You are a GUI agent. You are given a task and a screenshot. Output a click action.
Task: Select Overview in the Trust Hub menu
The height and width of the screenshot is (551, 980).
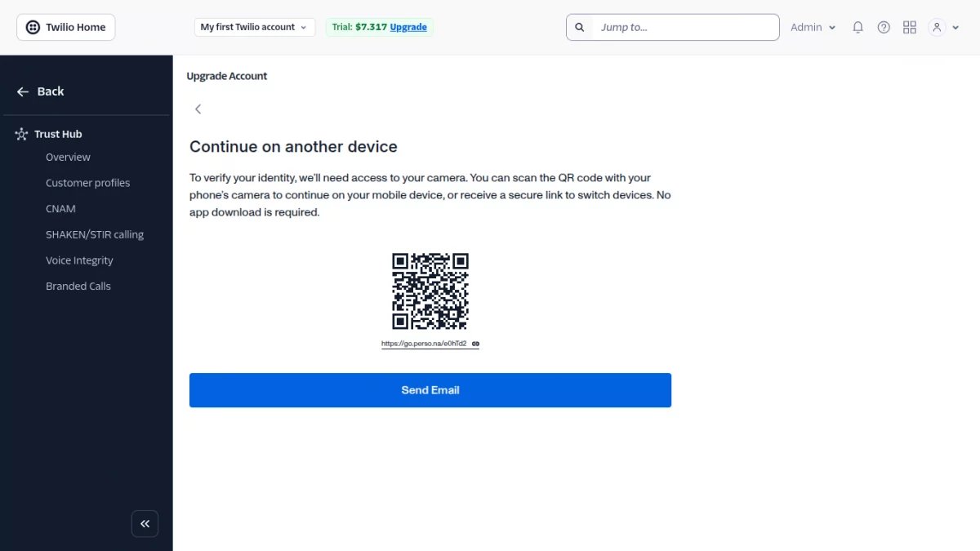[68, 157]
